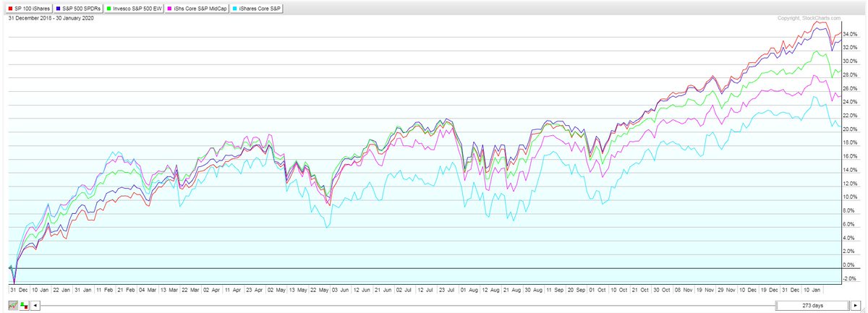Click the 01 Aug date label
Image resolution: width=868 pixels, height=313 pixels.
point(468,289)
